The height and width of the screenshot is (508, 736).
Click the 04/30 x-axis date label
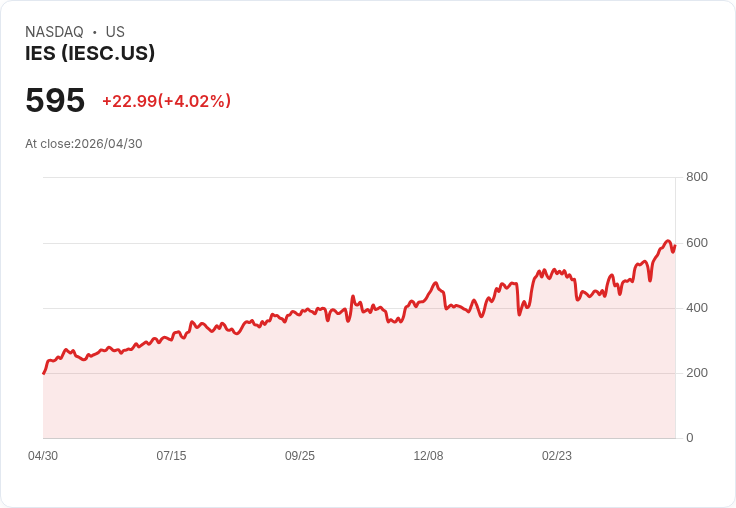(43, 456)
